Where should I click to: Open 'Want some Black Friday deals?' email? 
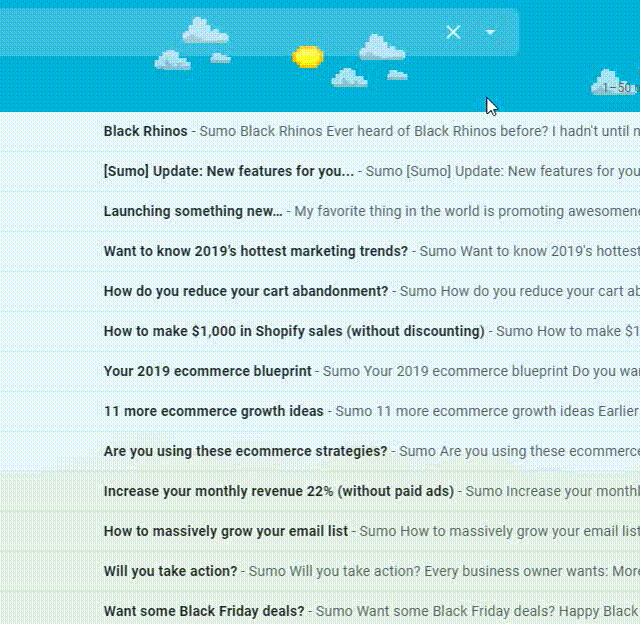(x=204, y=611)
